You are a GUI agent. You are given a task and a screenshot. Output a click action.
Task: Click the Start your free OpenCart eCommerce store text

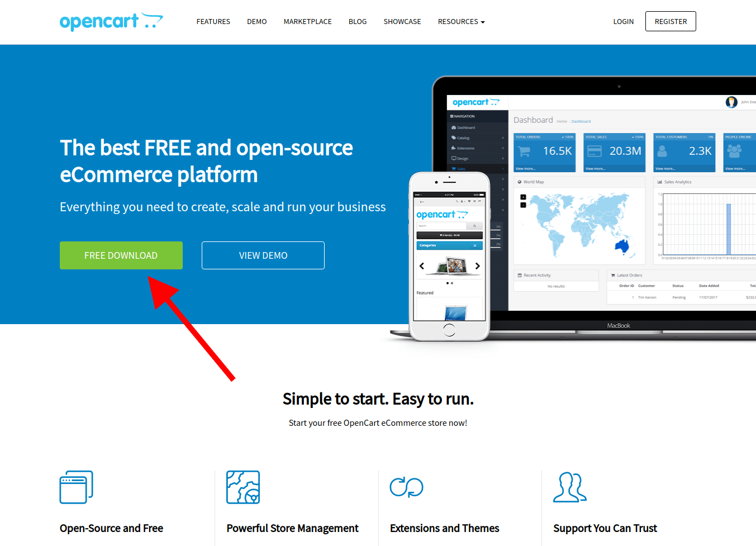[378, 423]
